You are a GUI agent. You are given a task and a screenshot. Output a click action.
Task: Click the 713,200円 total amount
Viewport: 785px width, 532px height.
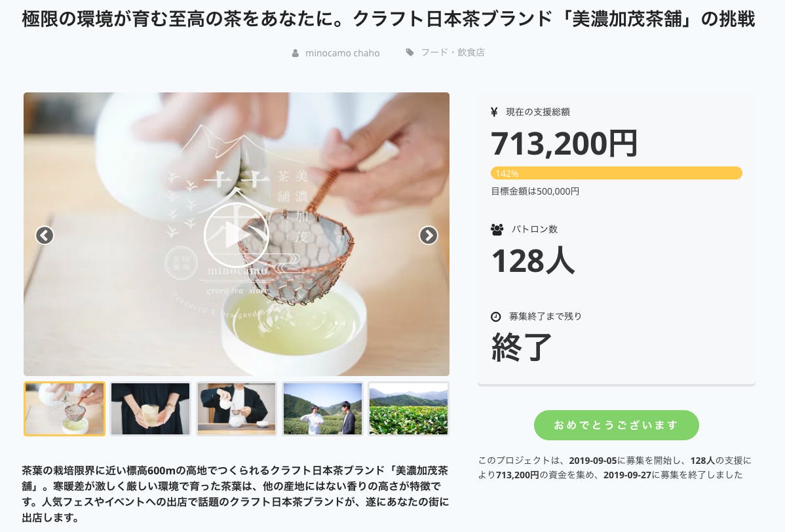(x=564, y=143)
